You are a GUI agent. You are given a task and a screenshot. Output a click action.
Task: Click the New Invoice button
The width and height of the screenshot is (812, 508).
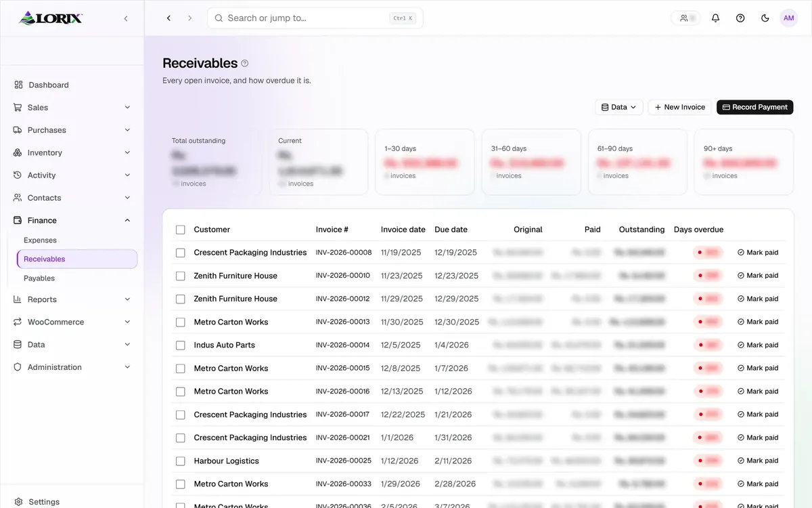coord(679,107)
